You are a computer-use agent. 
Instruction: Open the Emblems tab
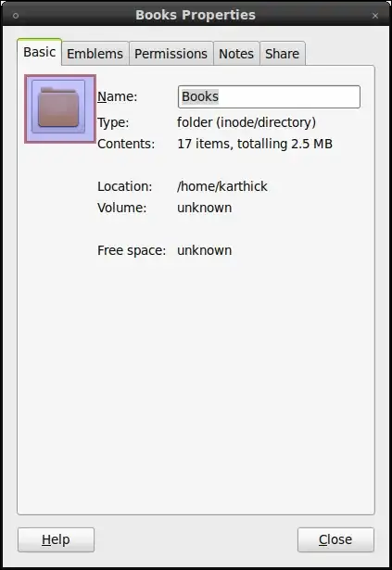pyautogui.click(x=95, y=54)
